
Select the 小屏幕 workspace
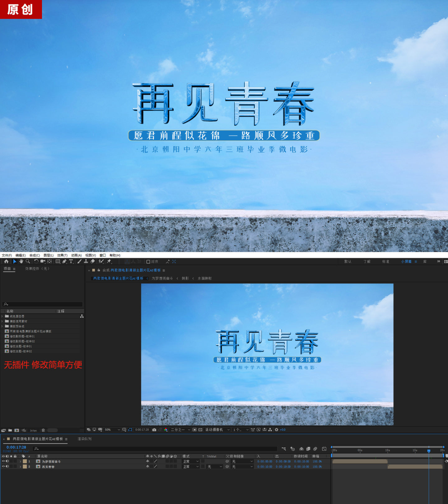click(406, 261)
